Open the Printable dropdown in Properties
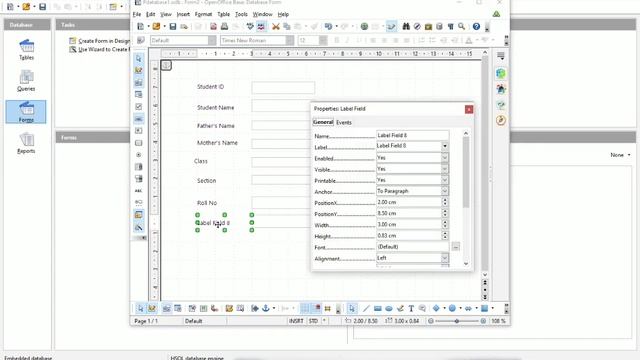Viewport: 640px width, 360px height. tap(445, 180)
